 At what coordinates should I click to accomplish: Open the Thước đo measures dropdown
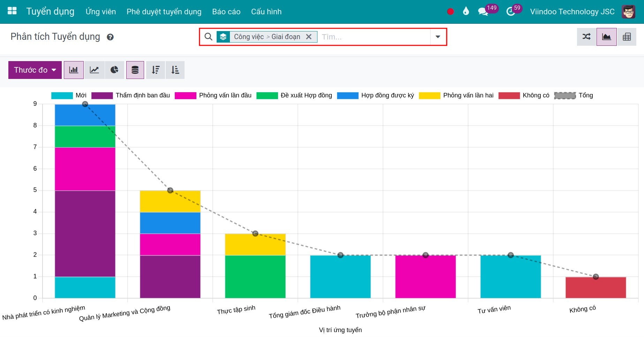[35, 70]
